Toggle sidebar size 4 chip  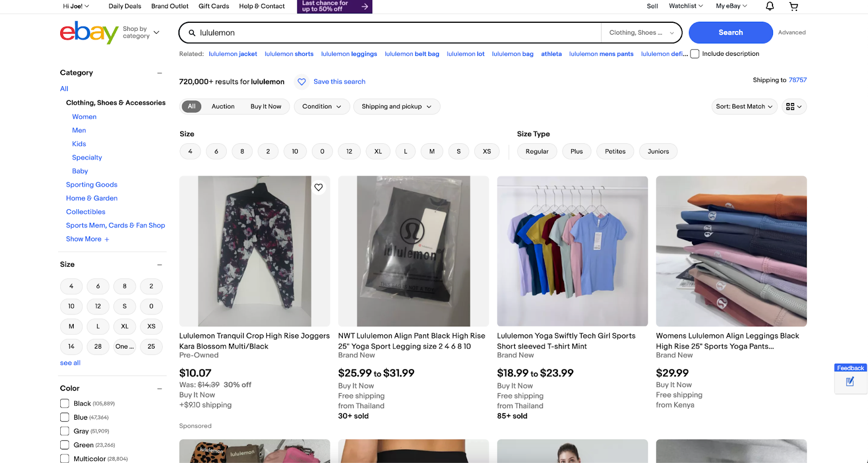71,286
